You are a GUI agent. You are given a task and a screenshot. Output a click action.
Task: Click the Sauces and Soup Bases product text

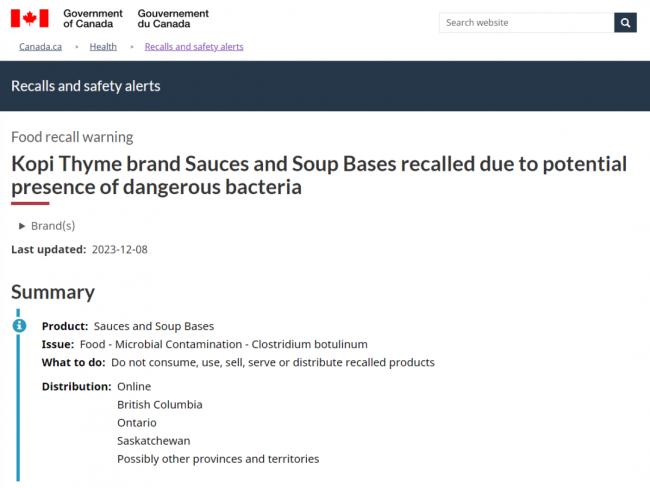[x=154, y=326]
